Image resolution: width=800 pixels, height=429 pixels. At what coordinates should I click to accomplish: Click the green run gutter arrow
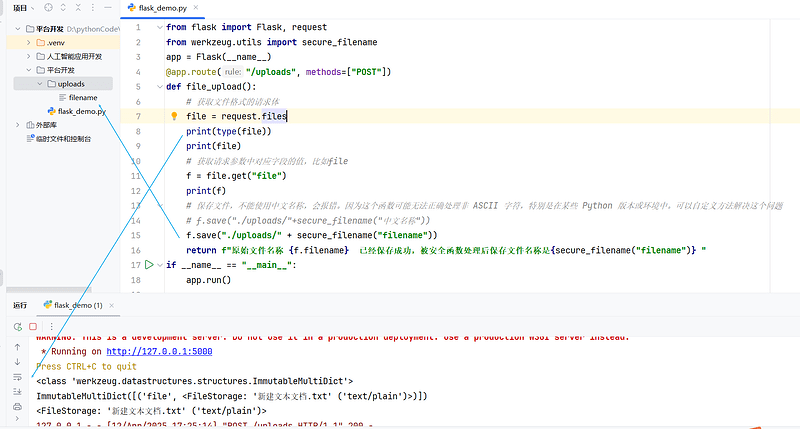(149, 265)
